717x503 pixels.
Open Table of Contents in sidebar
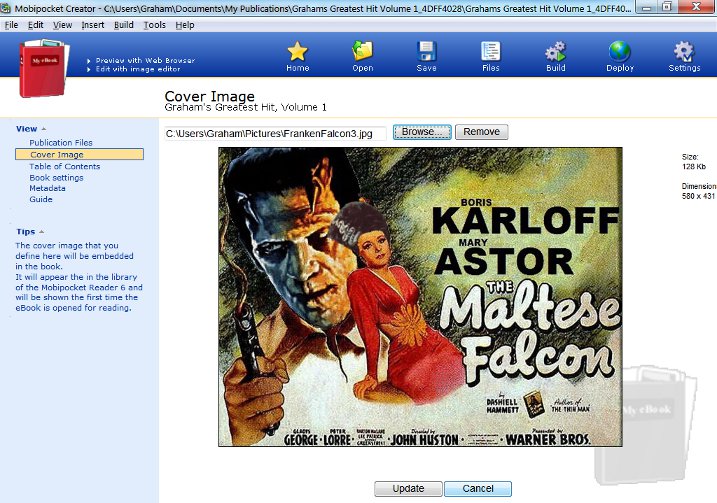point(64,166)
